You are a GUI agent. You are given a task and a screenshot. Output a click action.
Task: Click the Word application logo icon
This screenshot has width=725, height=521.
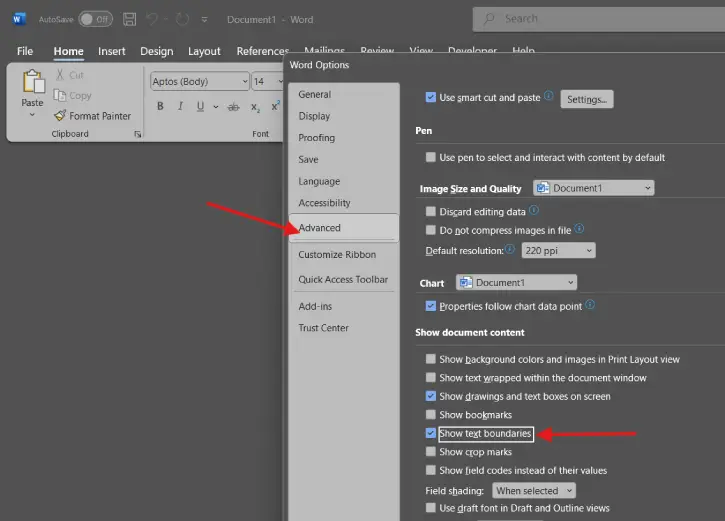(18, 19)
